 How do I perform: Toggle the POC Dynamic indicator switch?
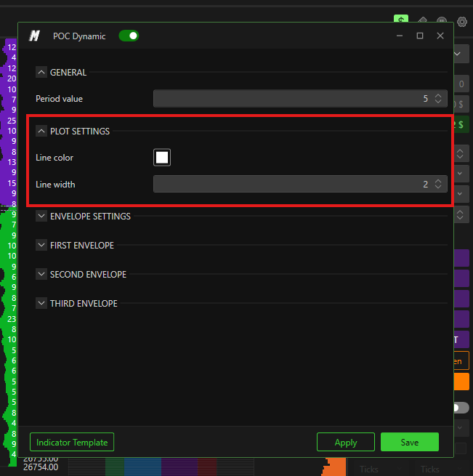(129, 36)
